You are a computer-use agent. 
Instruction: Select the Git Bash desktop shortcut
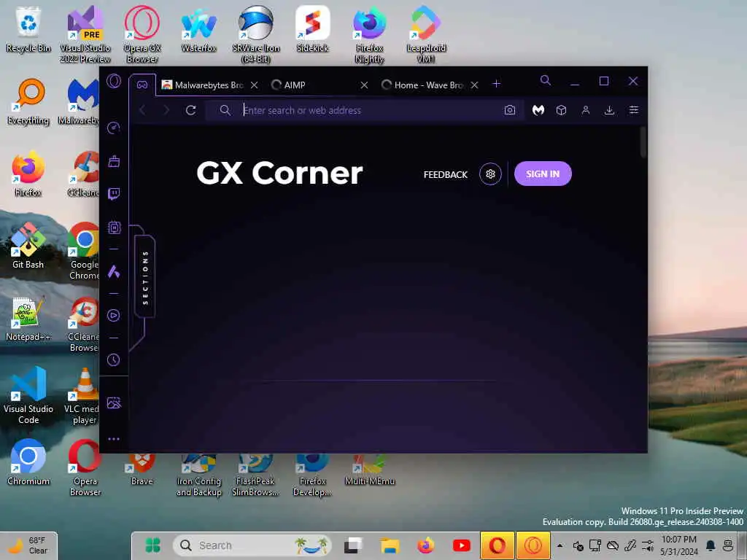pos(28,246)
